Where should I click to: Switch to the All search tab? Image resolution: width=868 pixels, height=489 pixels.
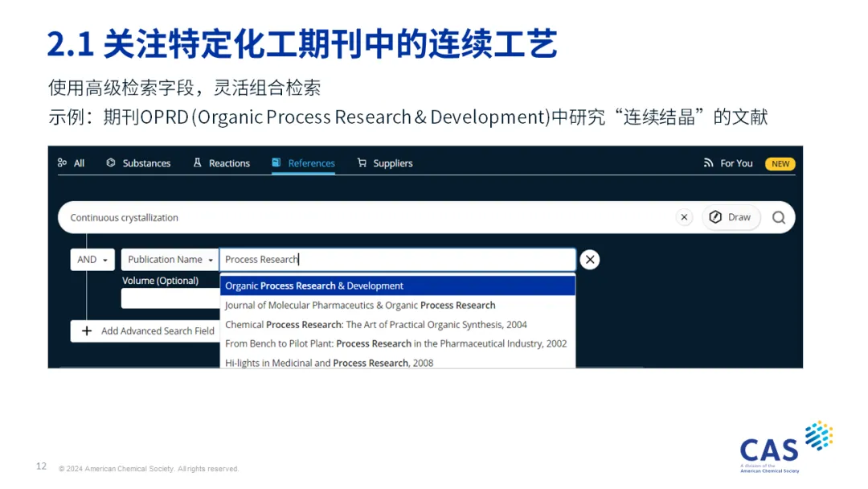[x=71, y=163]
